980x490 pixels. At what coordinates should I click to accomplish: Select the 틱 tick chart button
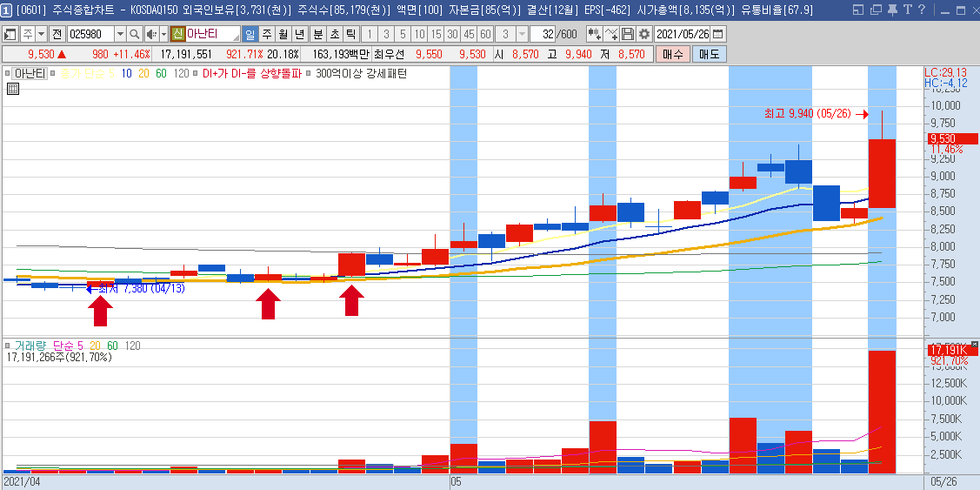click(350, 35)
